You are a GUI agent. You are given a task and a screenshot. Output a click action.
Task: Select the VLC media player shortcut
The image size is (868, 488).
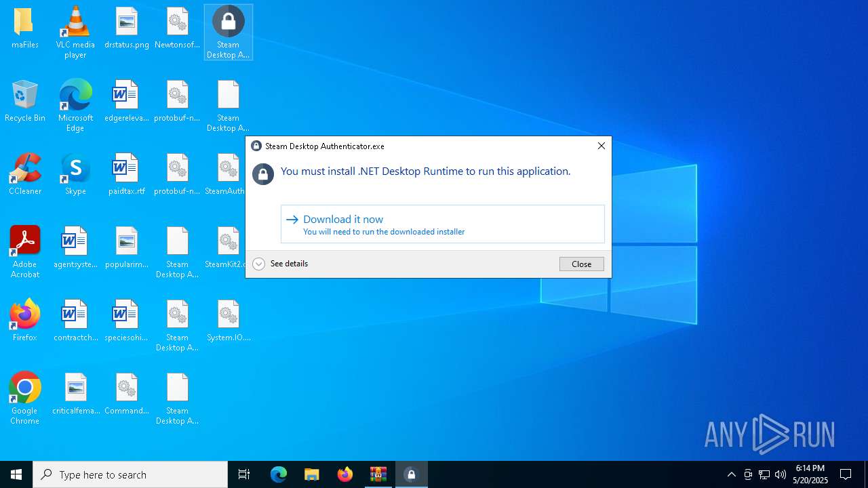[75, 32]
